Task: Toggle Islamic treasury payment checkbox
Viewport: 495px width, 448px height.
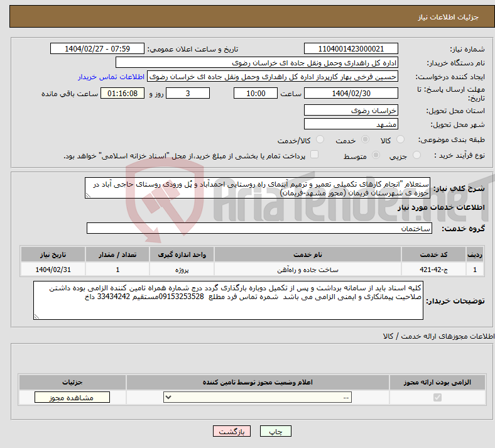Action: pos(315,154)
